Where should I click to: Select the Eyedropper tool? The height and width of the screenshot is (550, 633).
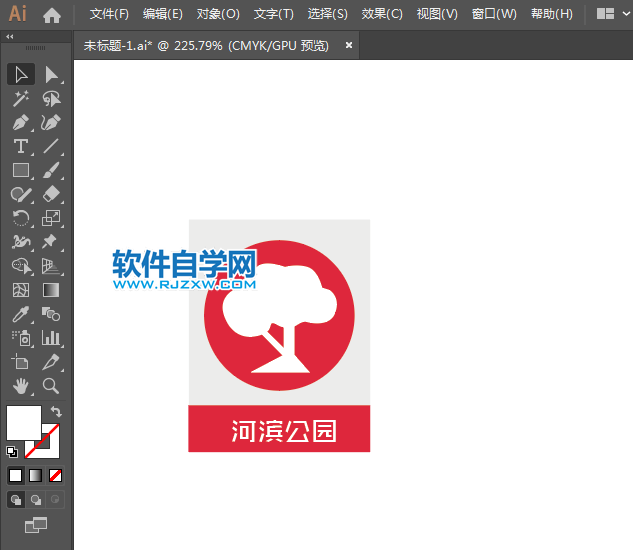coord(21,314)
